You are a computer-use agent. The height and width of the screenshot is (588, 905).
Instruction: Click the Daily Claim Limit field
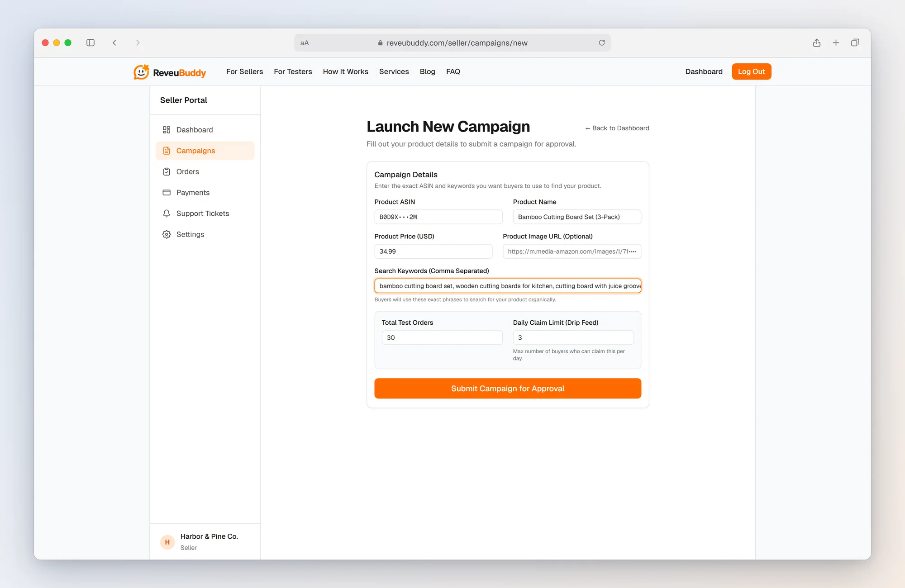click(573, 337)
